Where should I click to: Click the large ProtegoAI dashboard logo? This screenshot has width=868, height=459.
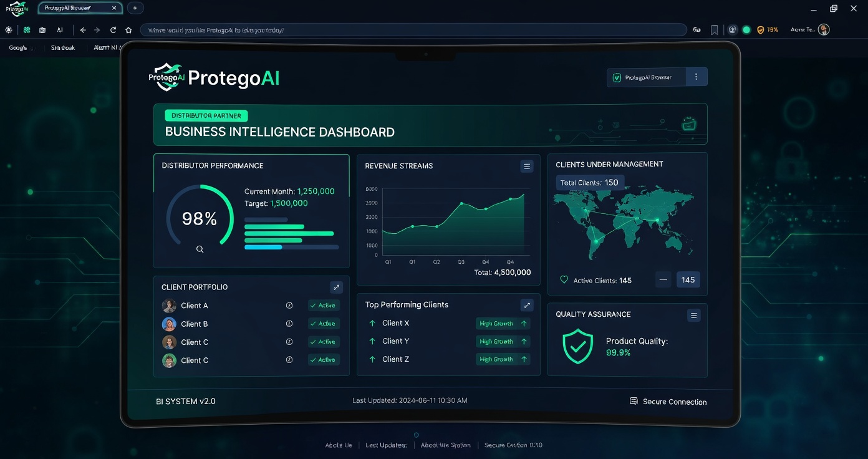point(214,77)
